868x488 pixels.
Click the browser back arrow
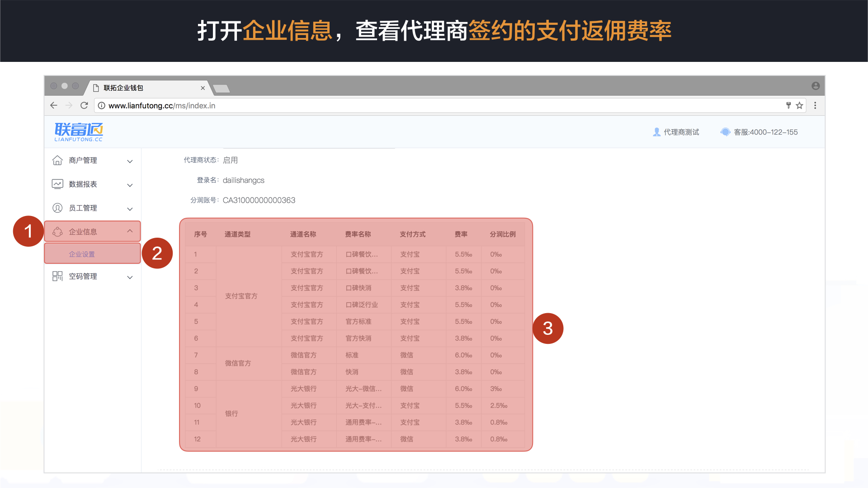54,105
